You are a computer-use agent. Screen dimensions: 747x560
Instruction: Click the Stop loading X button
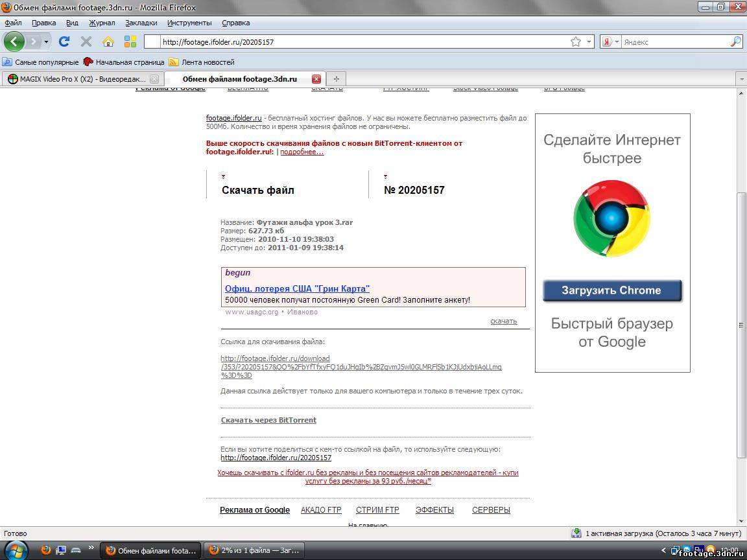click(x=86, y=42)
